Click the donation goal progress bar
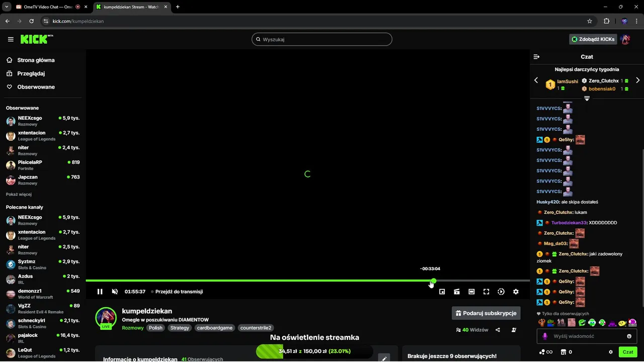644x362 pixels. point(314,351)
